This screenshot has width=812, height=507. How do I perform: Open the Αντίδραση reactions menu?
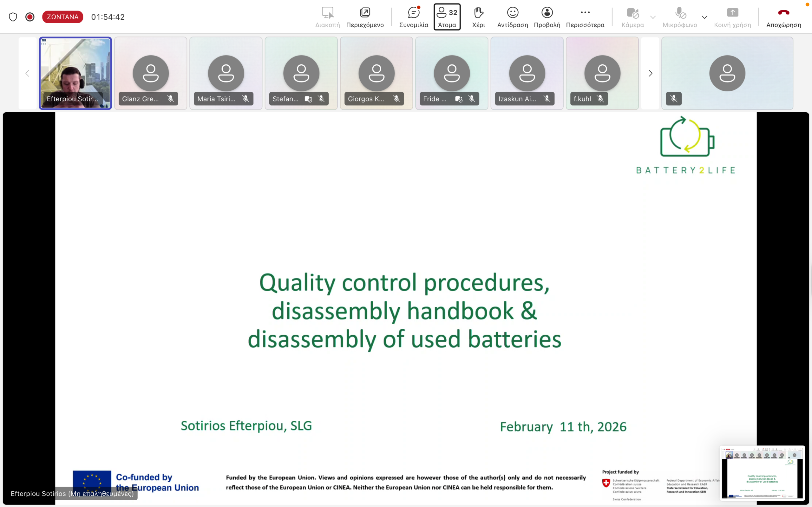pyautogui.click(x=512, y=17)
